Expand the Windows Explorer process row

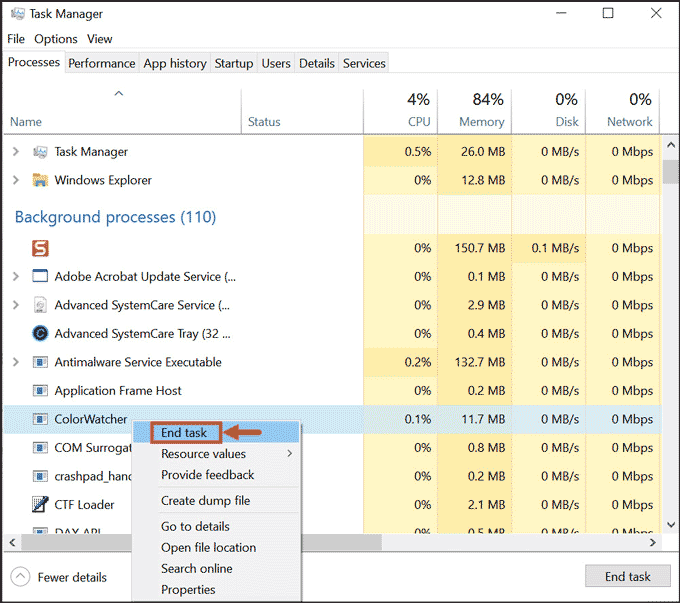click(16, 180)
